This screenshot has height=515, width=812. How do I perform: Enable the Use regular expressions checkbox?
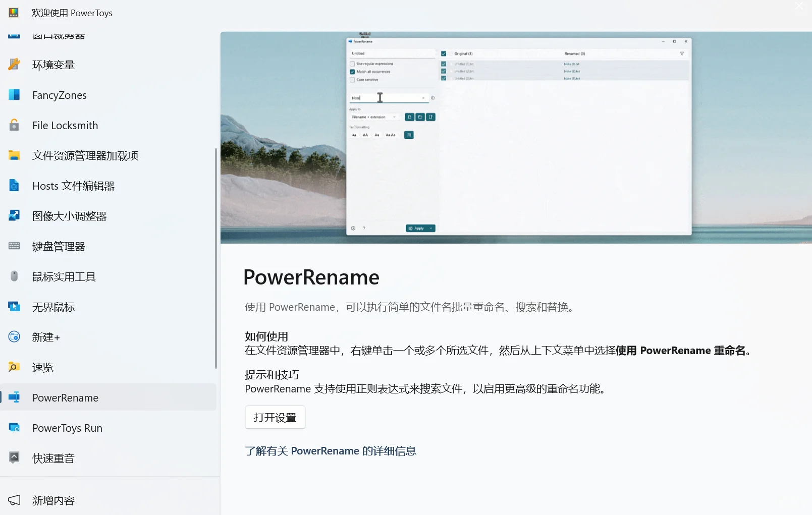[352, 64]
